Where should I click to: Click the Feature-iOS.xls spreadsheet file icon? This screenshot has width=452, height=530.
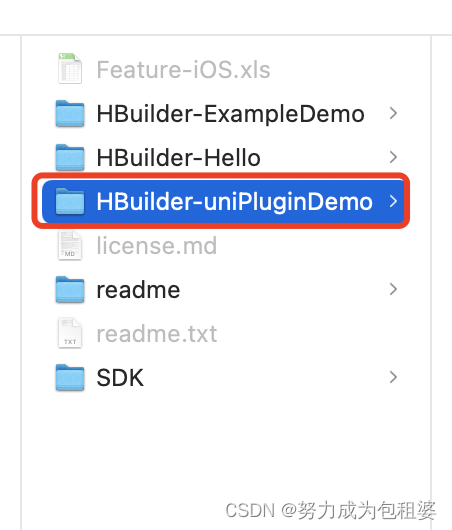click(x=70, y=69)
